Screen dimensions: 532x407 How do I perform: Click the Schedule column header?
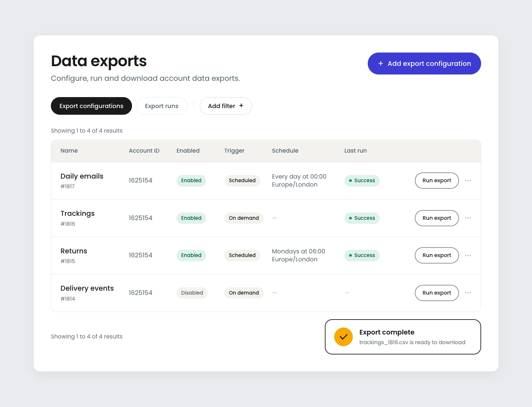click(285, 151)
